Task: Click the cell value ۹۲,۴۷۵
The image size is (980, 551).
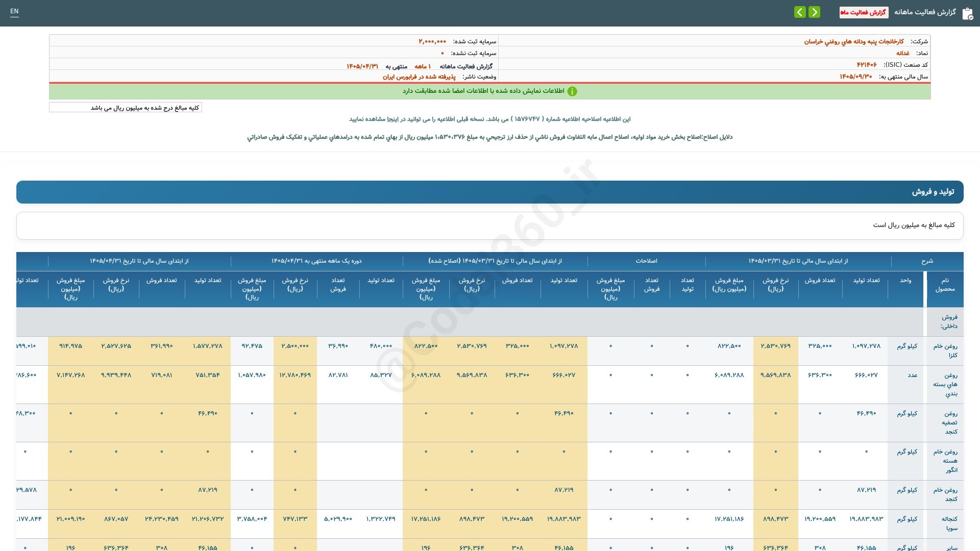Action: [x=252, y=346]
